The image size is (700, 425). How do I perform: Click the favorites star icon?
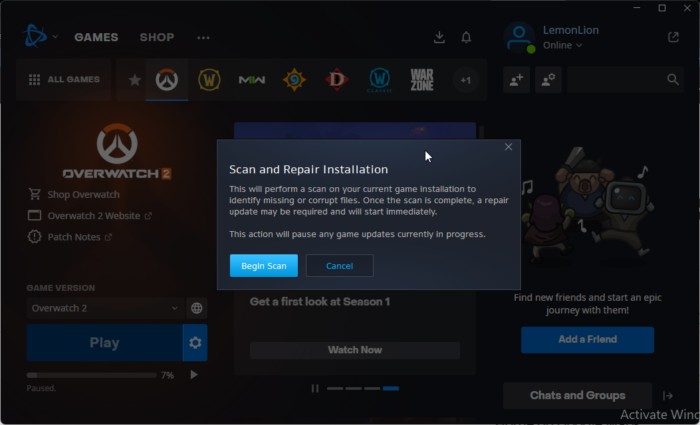134,80
